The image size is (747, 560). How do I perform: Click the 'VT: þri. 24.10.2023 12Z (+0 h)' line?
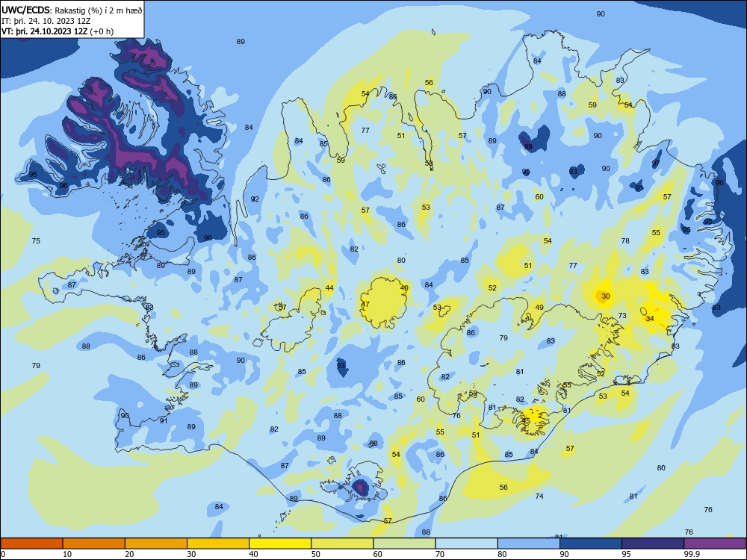(x=58, y=31)
